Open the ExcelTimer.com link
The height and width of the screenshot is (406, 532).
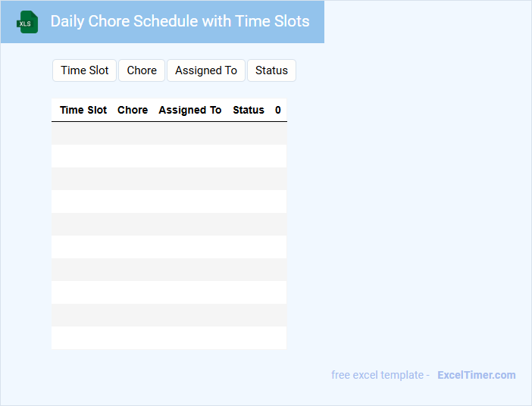pos(476,375)
